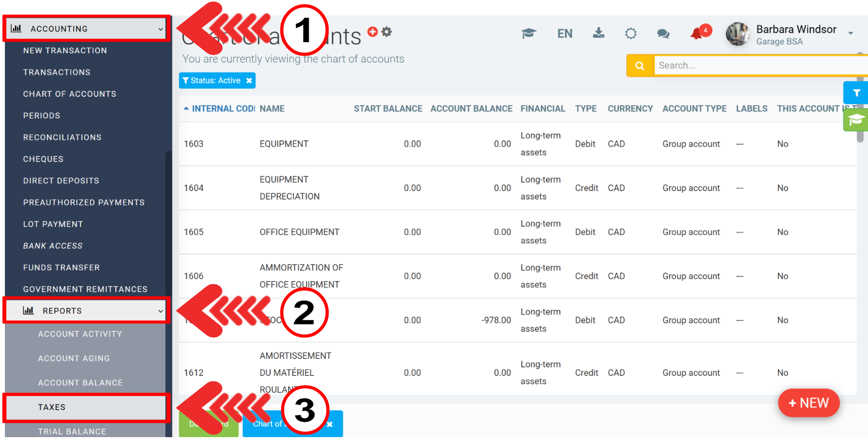Remove the Status: Active filter
The image size is (868, 438).
pos(249,80)
